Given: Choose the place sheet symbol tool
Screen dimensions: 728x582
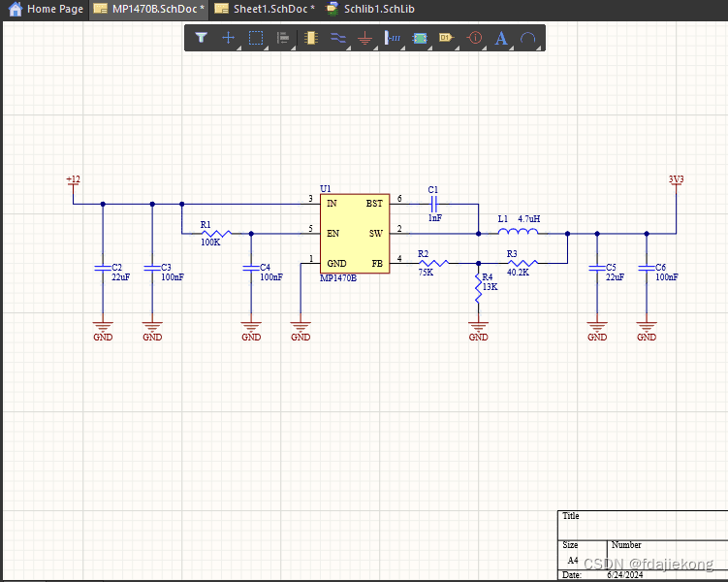Looking at the screenshot, I should tap(419, 38).
